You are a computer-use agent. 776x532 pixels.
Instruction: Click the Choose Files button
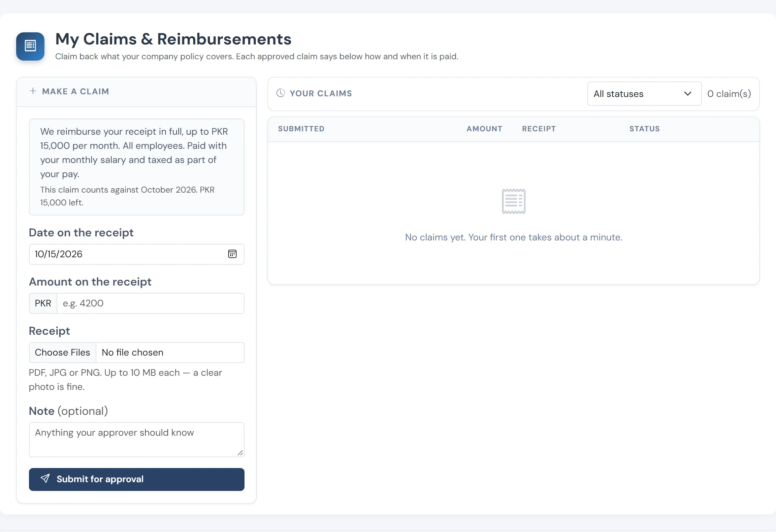[63, 352]
